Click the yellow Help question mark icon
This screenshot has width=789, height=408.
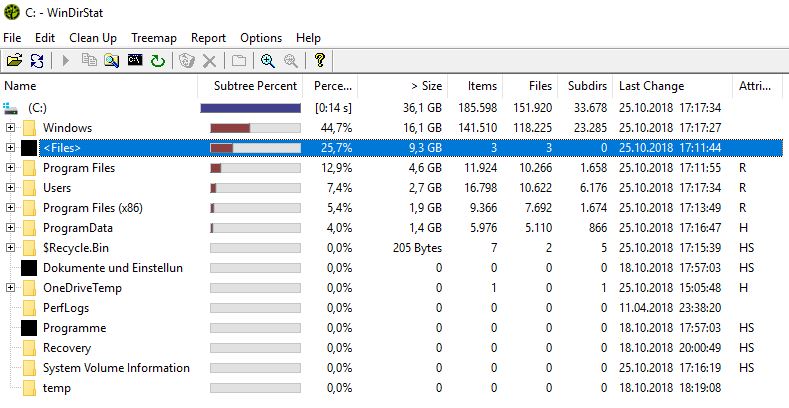pyautogui.click(x=319, y=61)
